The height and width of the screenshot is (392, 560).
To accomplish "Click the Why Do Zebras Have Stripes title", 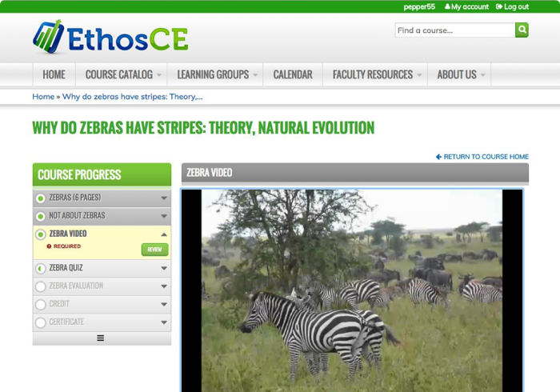I will coord(203,128).
